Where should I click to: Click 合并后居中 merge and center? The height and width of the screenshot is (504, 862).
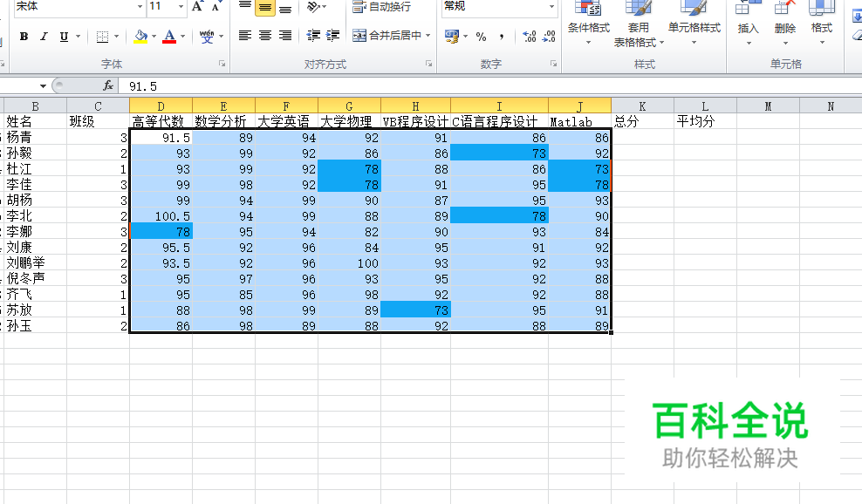pyautogui.click(x=387, y=36)
